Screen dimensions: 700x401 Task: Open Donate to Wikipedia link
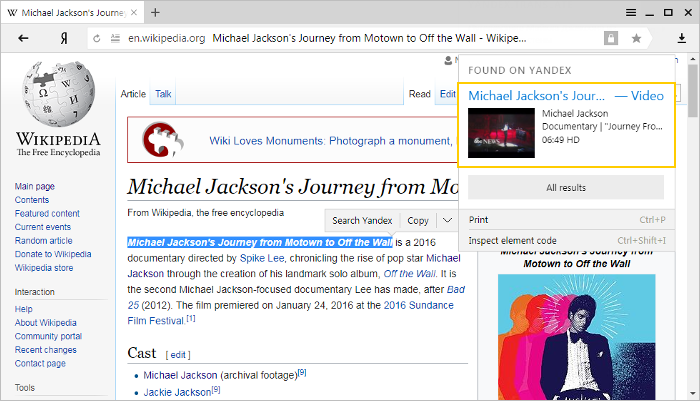pos(53,254)
